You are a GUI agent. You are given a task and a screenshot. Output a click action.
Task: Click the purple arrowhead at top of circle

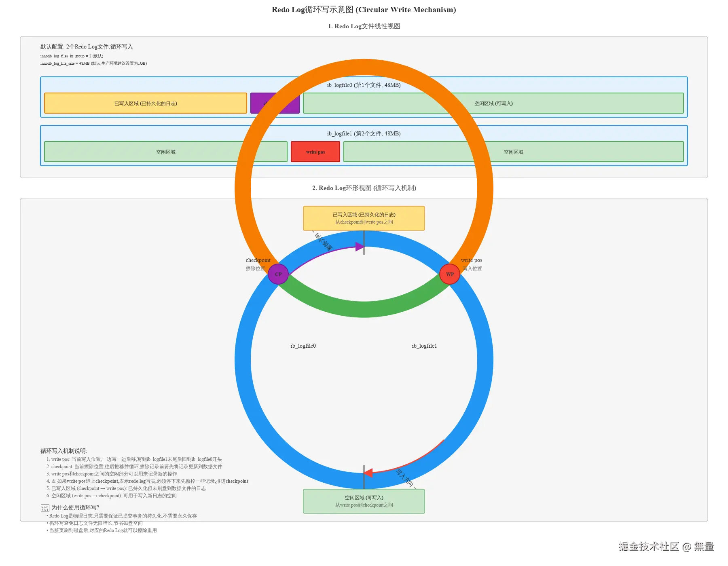tap(359, 247)
